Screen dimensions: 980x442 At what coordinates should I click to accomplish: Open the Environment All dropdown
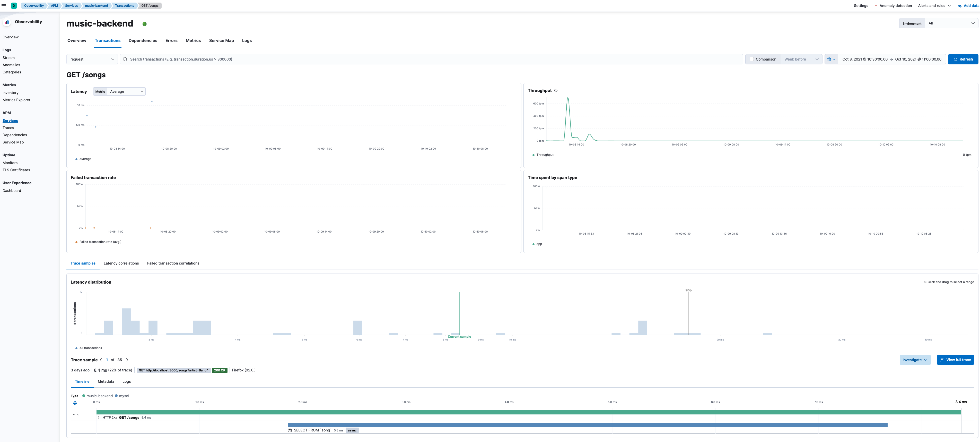click(x=951, y=23)
